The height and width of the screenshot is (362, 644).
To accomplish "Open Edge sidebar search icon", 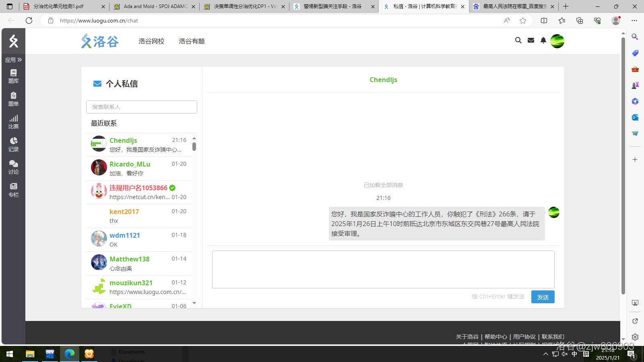I will point(635,37).
